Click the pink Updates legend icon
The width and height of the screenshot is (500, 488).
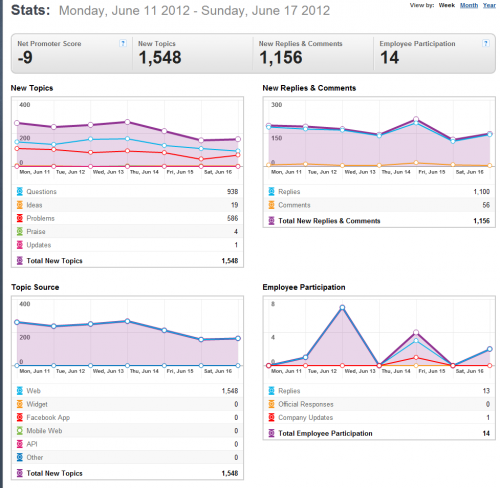point(20,245)
